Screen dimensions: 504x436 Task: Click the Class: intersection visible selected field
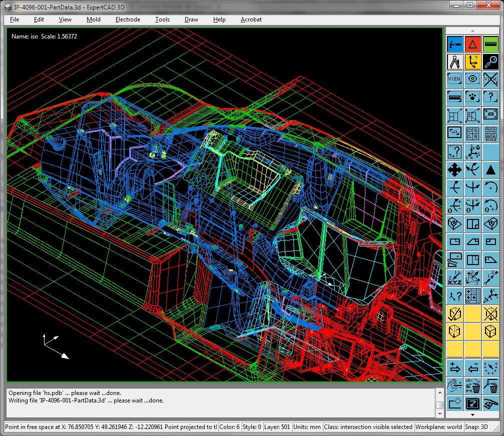click(368, 427)
